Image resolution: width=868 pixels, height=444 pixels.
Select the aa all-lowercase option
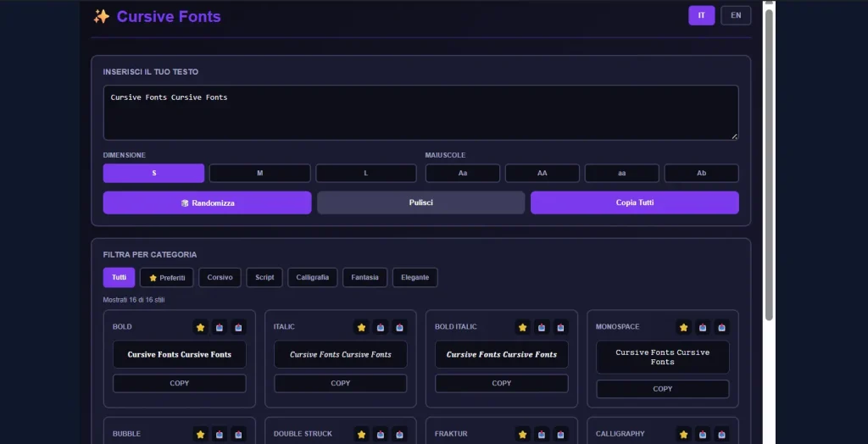[x=621, y=174]
